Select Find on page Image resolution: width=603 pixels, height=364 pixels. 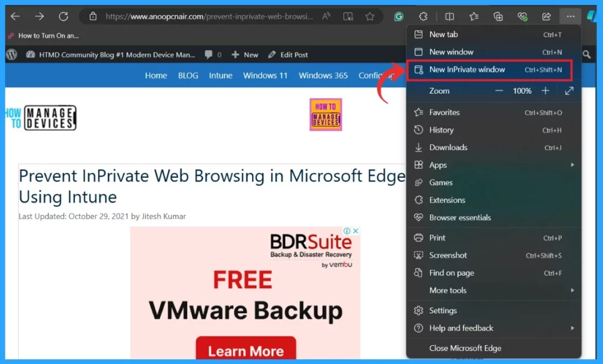pos(494,273)
